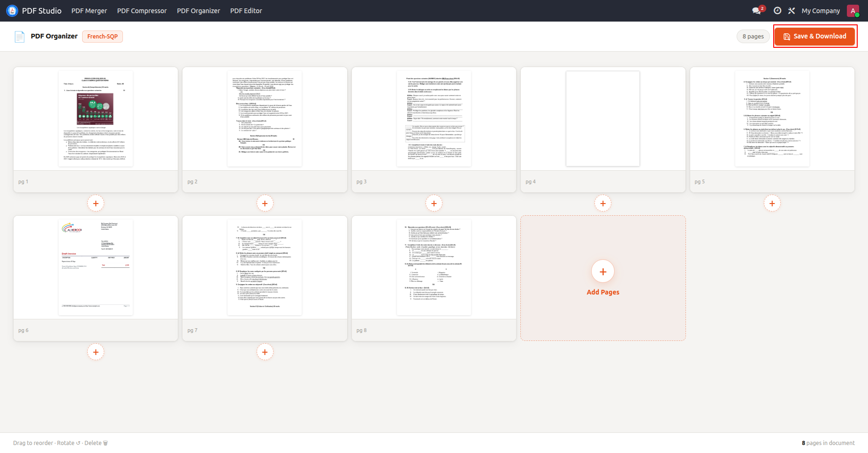This screenshot has width=868, height=453.
Task: Open the My Company switcher
Action: (x=821, y=11)
